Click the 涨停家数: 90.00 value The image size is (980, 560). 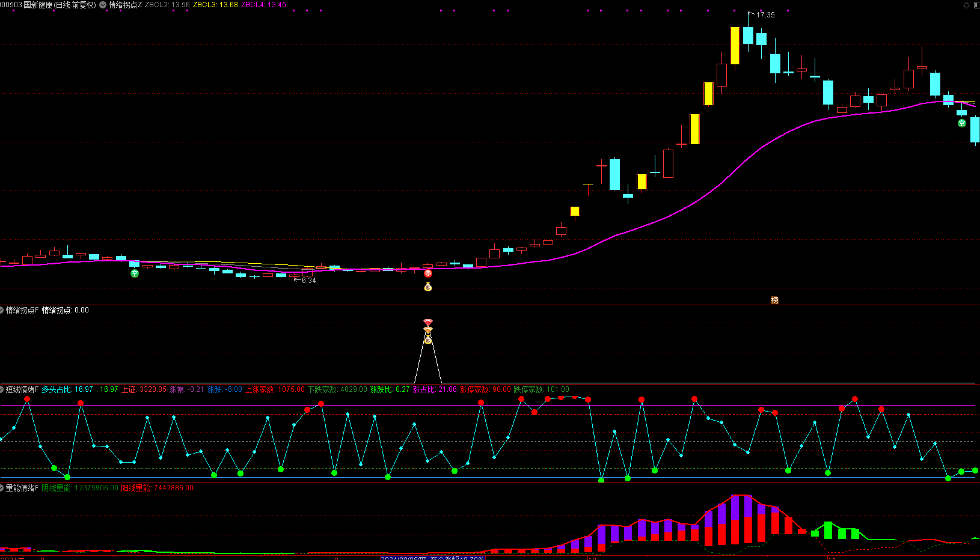coord(485,390)
